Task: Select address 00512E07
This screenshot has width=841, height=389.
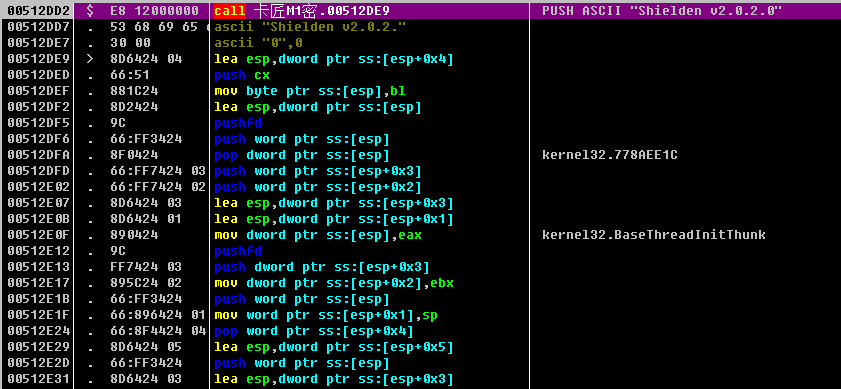Action: (39, 202)
